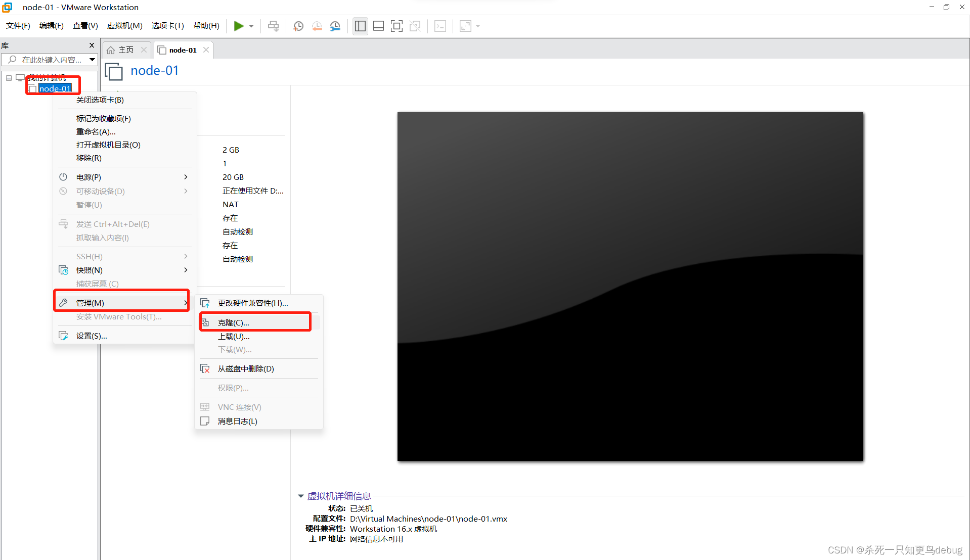
Task: Choose 关闭选项卡(B) in context menu
Action: pos(124,100)
